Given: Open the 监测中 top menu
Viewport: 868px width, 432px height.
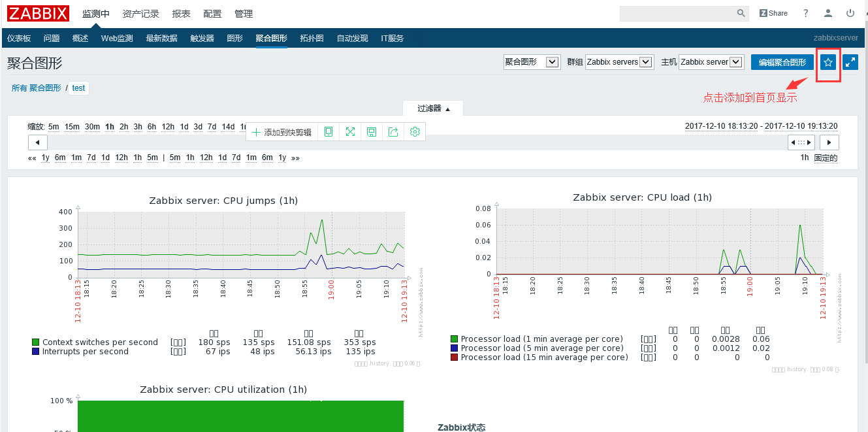Looking at the screenshot, I should click(x=96, y=14).
